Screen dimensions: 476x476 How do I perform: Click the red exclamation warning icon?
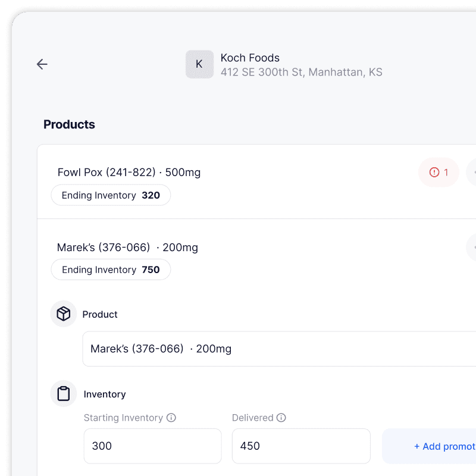click(434, 173)
